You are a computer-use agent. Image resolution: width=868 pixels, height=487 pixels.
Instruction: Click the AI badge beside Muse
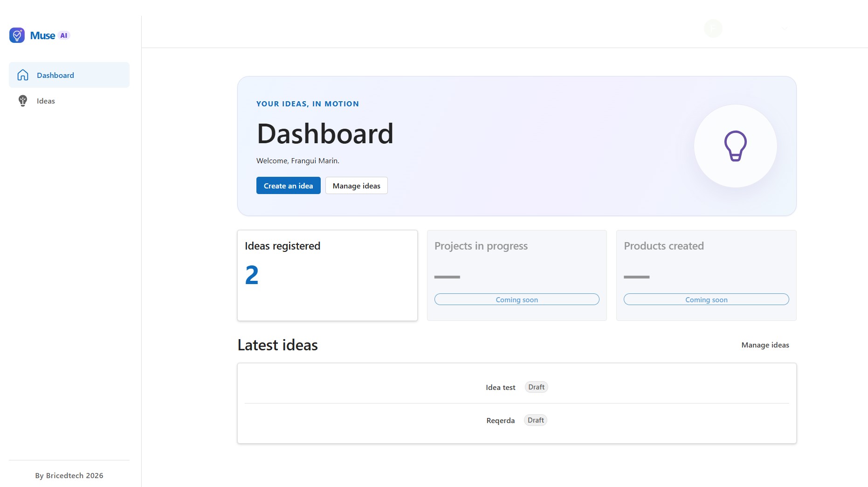point(64,35)
